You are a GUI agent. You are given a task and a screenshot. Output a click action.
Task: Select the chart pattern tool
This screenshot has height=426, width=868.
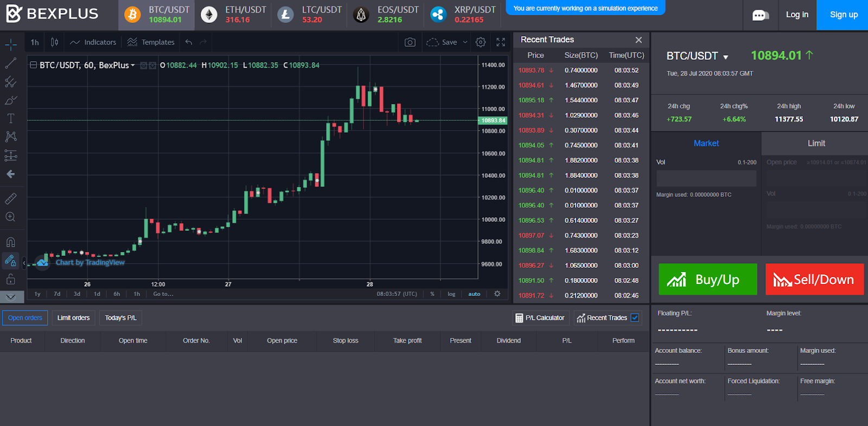(x=11, y=137)
